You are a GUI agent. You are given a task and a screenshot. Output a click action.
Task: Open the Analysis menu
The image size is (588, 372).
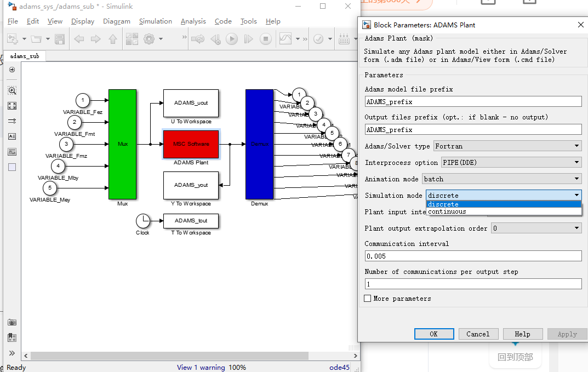(x=193, y=21)
